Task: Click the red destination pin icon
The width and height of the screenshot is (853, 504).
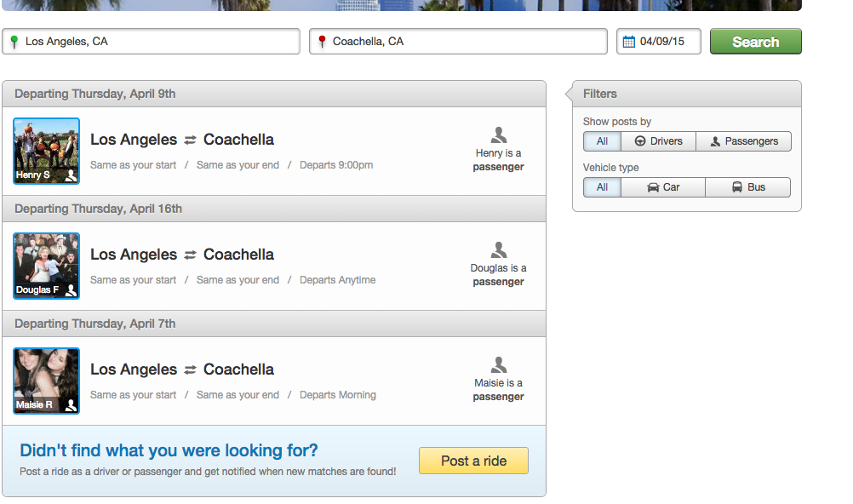Action: pyautogui.click(x=322, y=42)
